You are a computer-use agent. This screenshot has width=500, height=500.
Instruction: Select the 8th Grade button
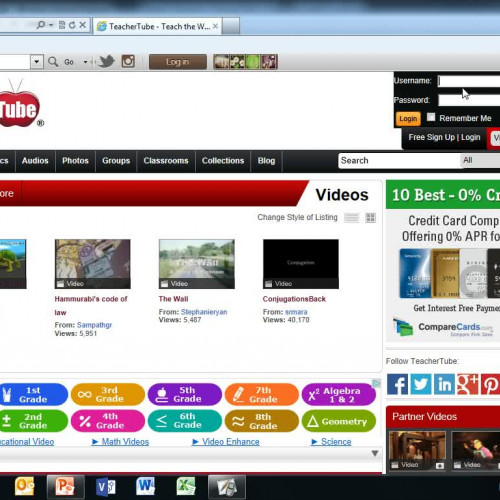point(262,421)
